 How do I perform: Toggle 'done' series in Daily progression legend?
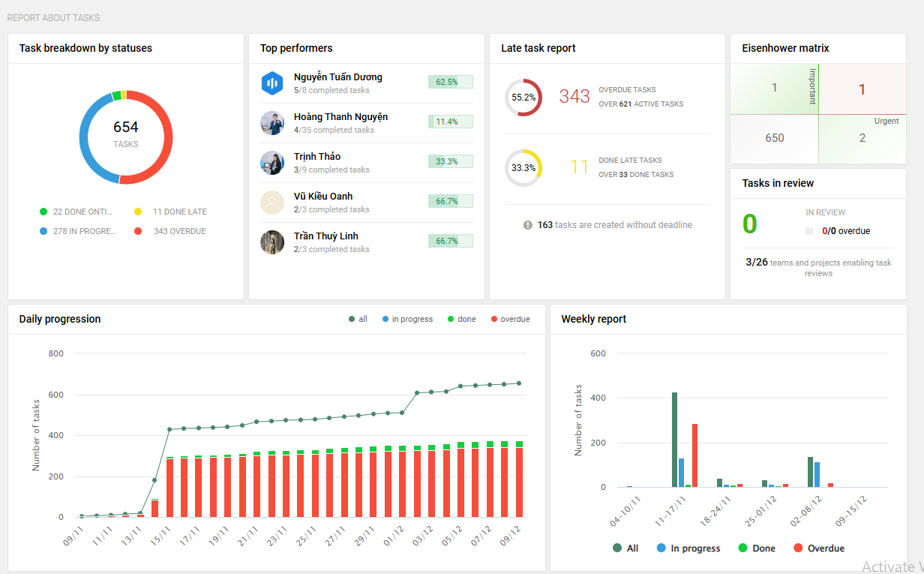(461, 319)
